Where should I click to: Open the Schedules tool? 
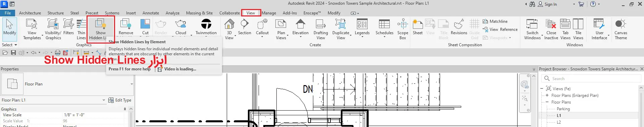[x=384, y=28]
